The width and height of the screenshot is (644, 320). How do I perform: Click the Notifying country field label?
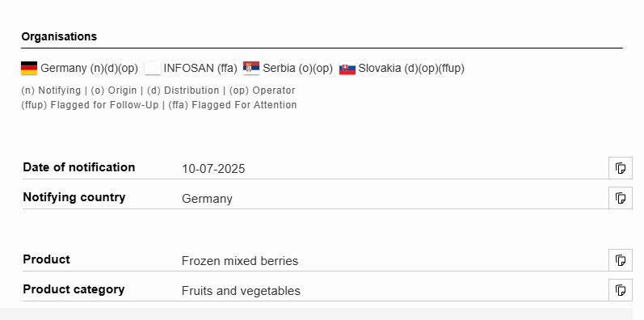point(74,197)
